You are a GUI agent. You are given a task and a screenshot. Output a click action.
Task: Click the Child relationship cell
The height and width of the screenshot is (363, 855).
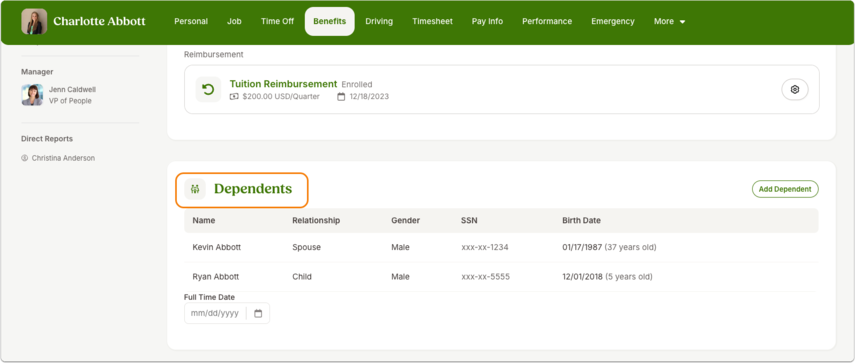coord(302,277)
